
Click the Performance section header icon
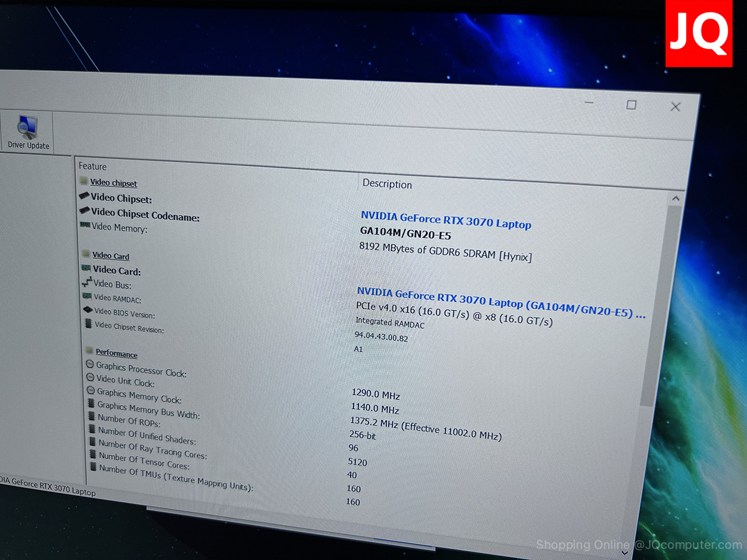point(89,351)
